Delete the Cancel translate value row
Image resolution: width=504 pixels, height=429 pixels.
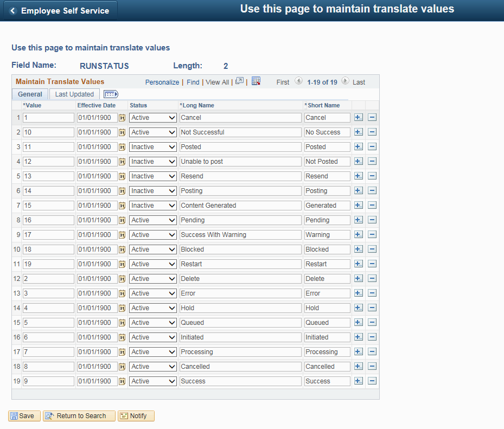[x=372, y=118]
